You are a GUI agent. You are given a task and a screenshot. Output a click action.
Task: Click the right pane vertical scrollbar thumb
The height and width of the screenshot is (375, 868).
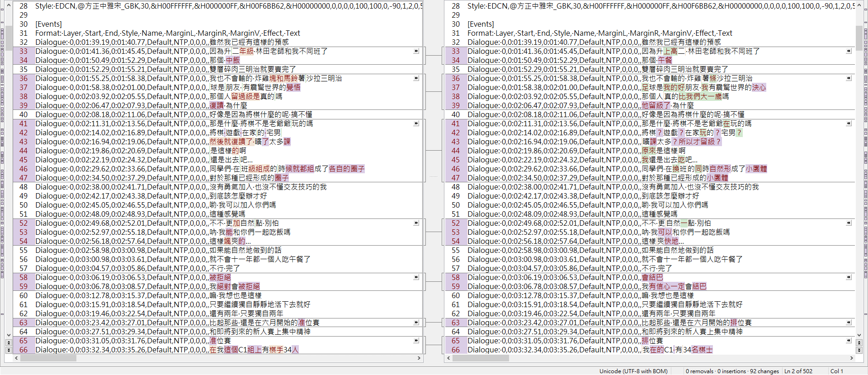(859, 38)
